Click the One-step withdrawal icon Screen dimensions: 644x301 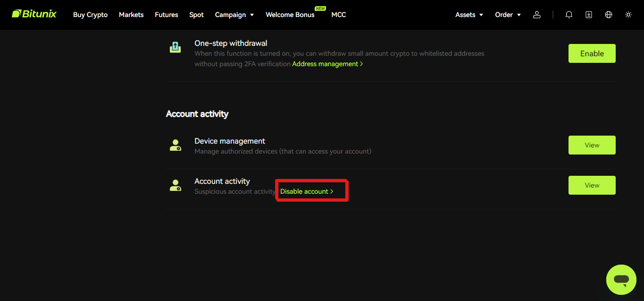point(175,47)
